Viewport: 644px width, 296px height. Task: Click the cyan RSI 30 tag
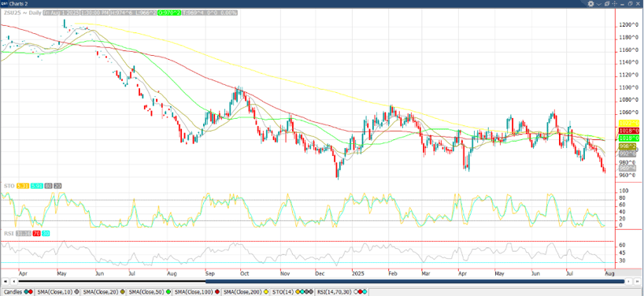(x=46, y=234)
